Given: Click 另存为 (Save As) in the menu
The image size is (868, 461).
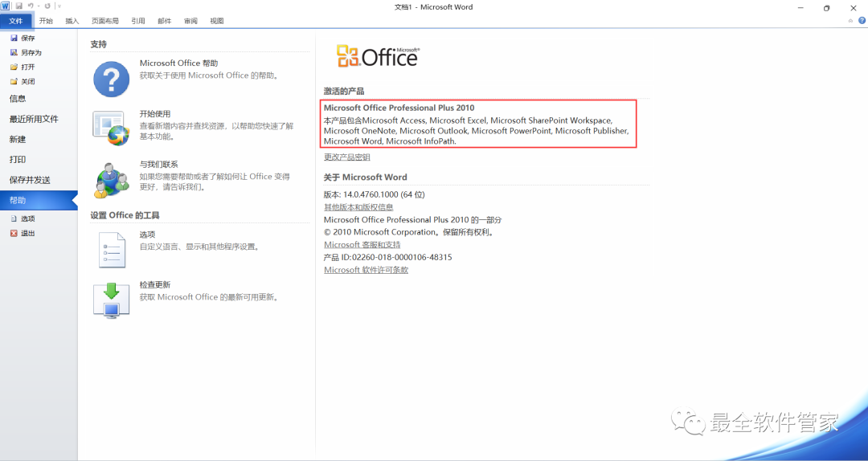Looking at the screenshot, I should pos(26,52).
